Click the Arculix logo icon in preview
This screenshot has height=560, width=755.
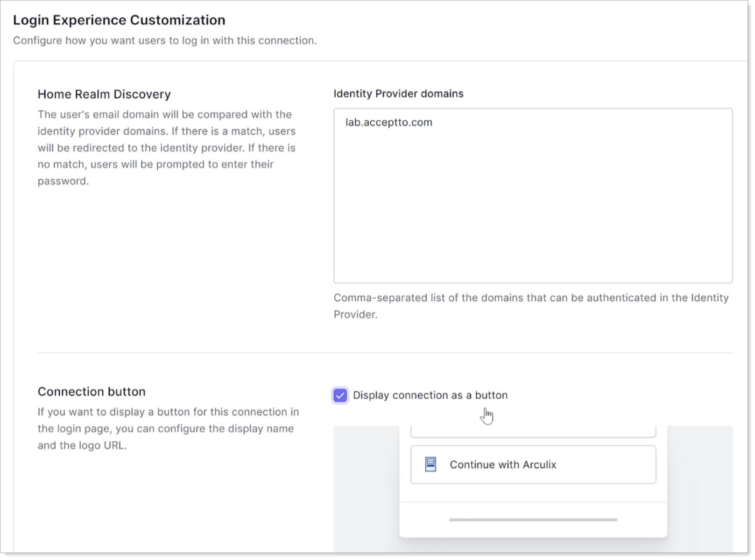(x=430, y=464)
